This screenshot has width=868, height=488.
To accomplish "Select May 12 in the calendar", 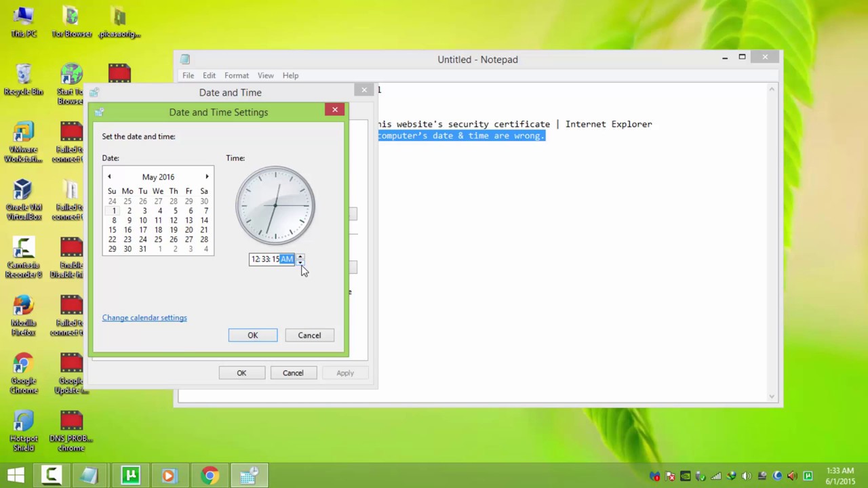I will point(174,220).
